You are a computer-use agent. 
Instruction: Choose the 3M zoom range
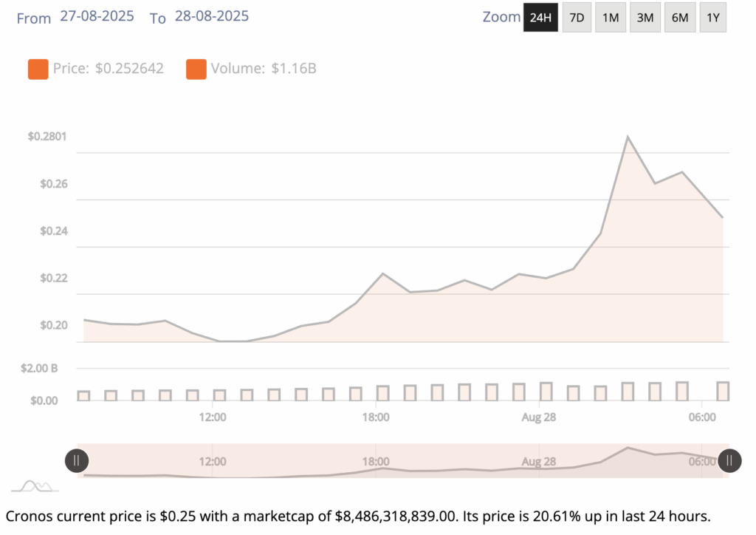(645, 18)
